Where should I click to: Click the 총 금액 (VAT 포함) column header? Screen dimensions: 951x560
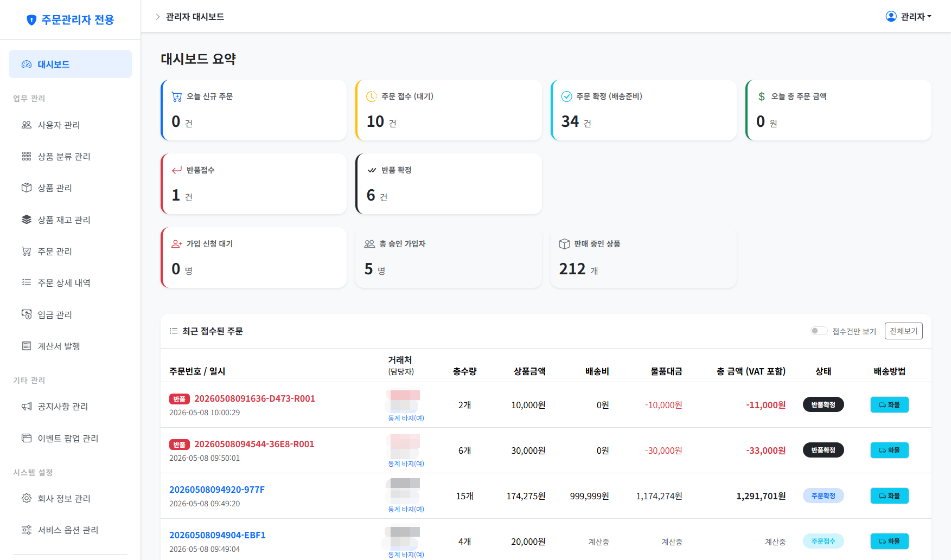[751, 371]
